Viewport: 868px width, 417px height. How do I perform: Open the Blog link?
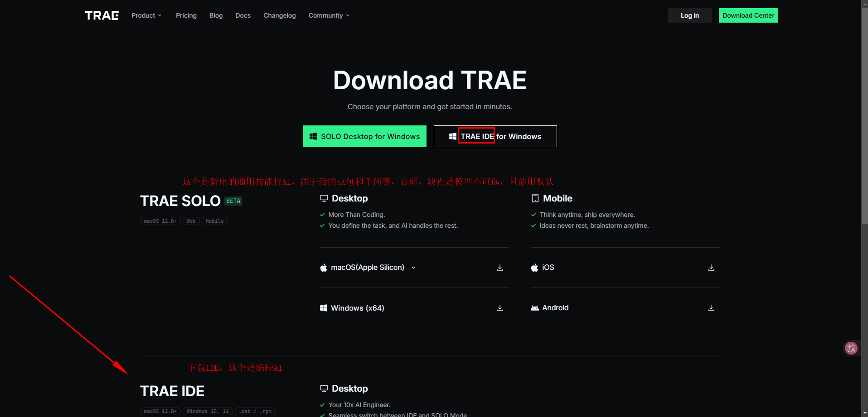(216, 15)
